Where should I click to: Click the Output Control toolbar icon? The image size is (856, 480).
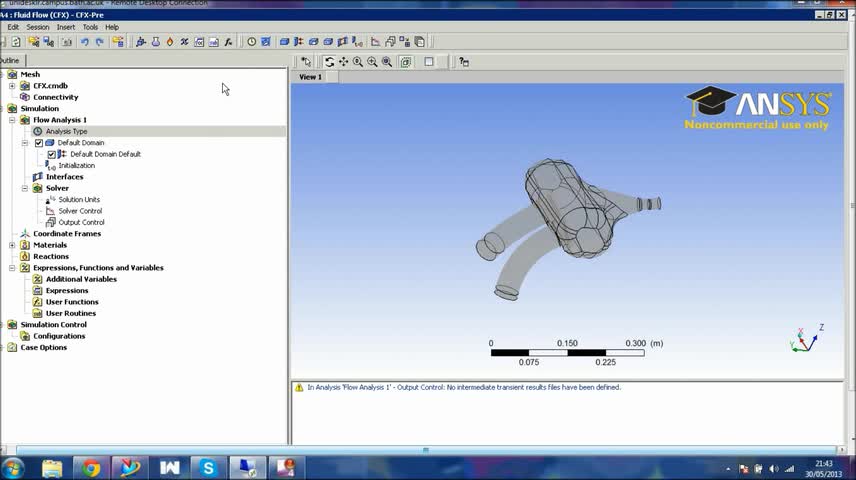[x=390, y=42]
